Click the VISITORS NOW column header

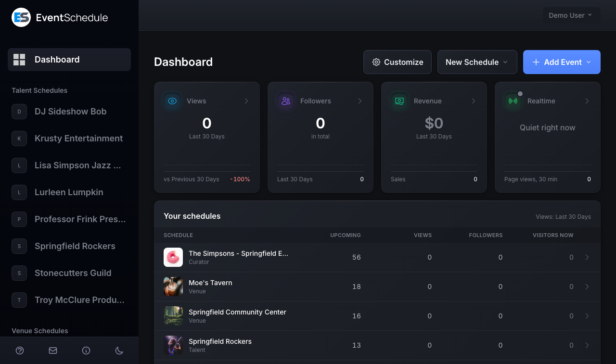[x=553, y=235]
